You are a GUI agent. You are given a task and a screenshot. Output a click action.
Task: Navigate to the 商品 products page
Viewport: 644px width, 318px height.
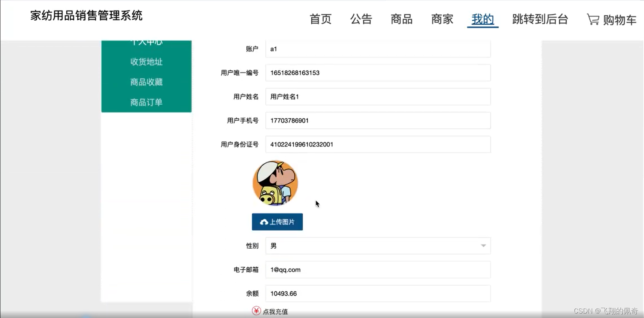(x=401, y=19)
